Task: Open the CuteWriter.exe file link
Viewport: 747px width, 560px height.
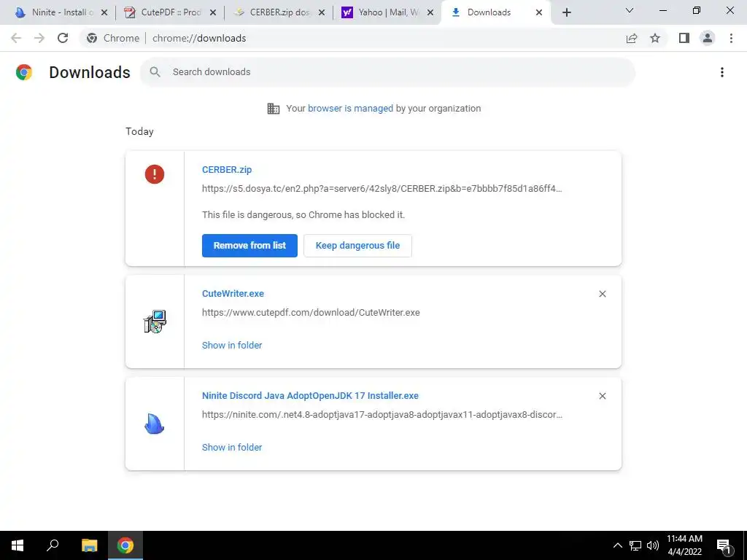Action: 233,294
